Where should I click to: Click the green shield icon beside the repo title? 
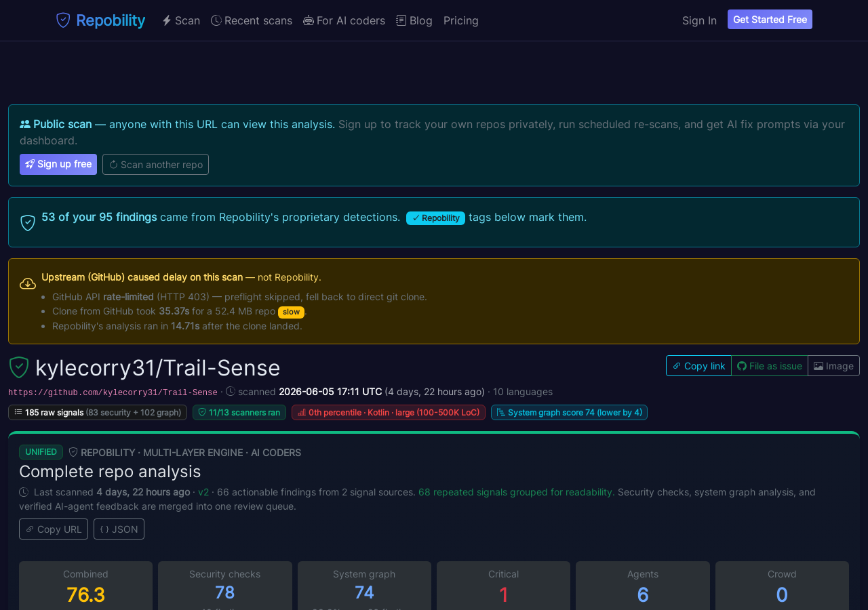[18, 367]
